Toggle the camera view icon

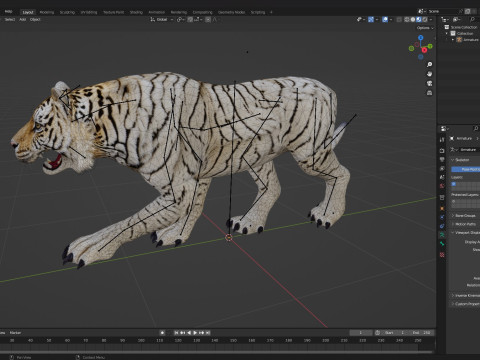(429, 83)
